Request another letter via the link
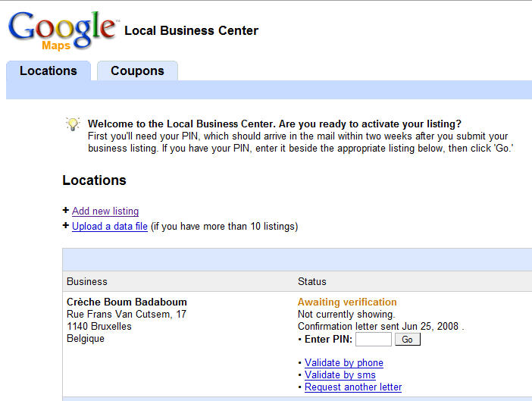Viewport: 532px width, 401px height. (x=353, y=387)
